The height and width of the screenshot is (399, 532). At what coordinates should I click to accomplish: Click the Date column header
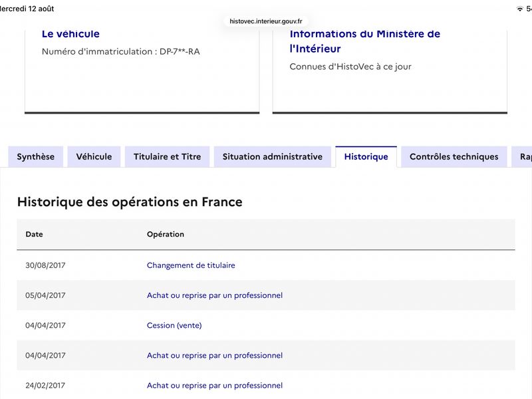[35, 234]
